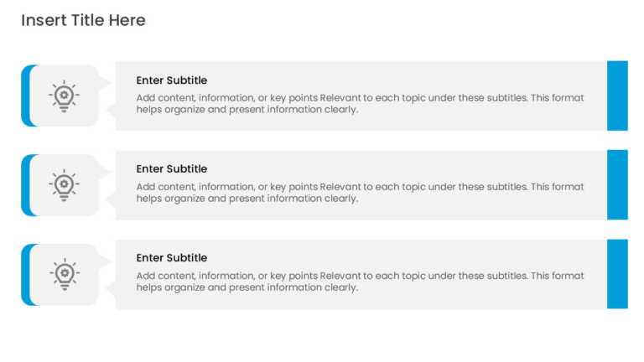The image size is (644, 362).
Task: Click the 'Insert Title Here' heading
Action: 83,20
